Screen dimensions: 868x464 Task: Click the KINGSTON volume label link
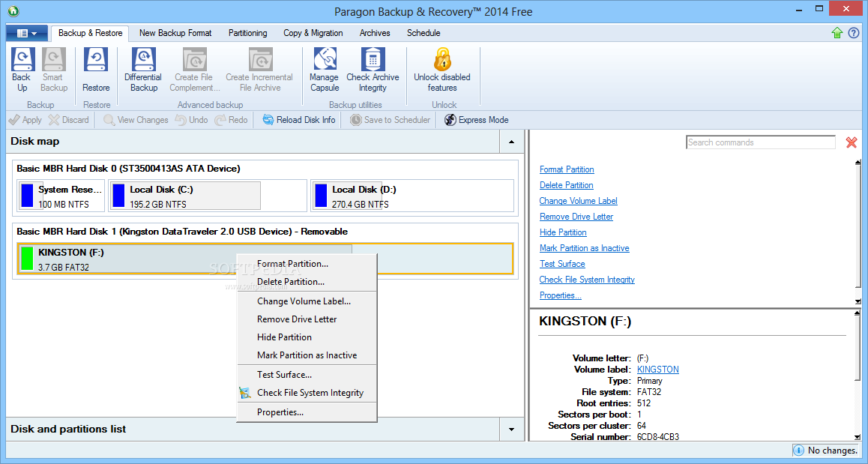click(657, 370)
